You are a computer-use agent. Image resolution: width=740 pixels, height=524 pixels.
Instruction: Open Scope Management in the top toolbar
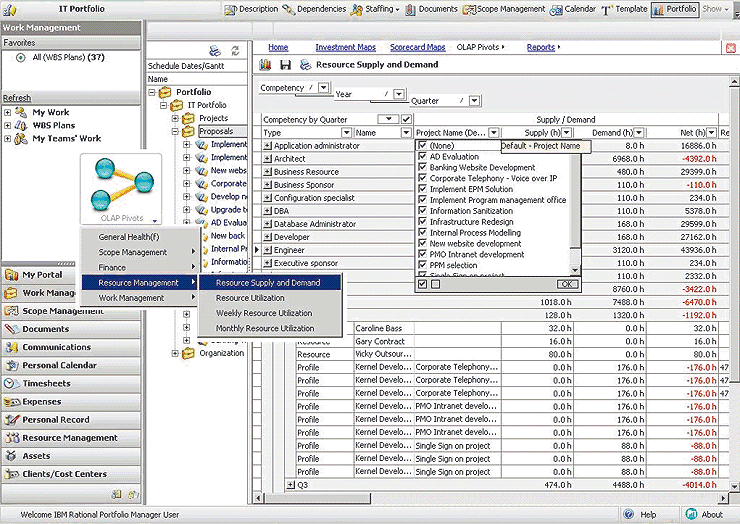point(504,9)
